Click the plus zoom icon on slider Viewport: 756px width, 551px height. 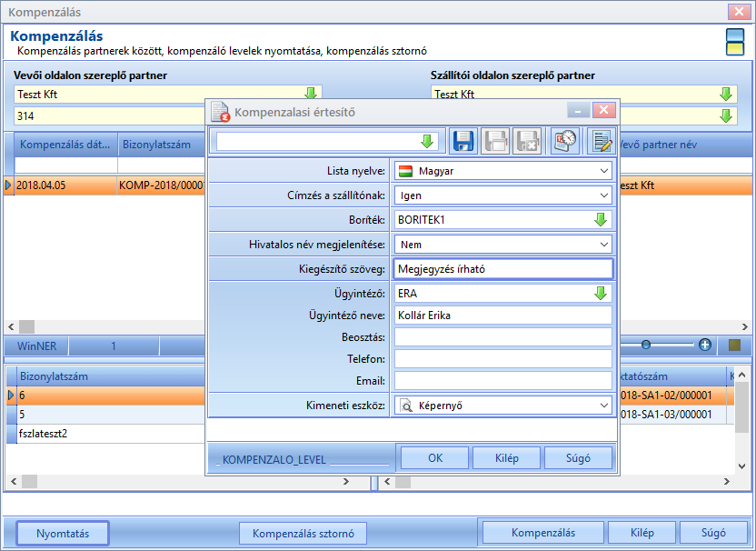[705, 345]
